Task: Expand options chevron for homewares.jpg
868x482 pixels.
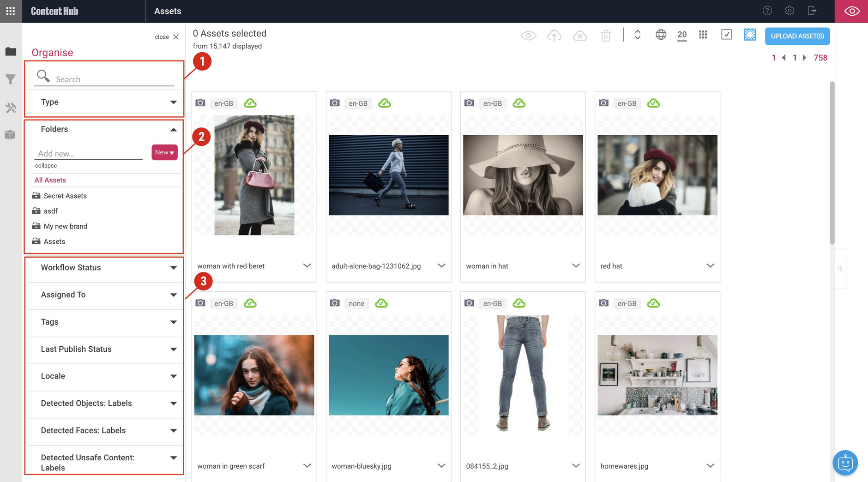Action: [710, 465]
